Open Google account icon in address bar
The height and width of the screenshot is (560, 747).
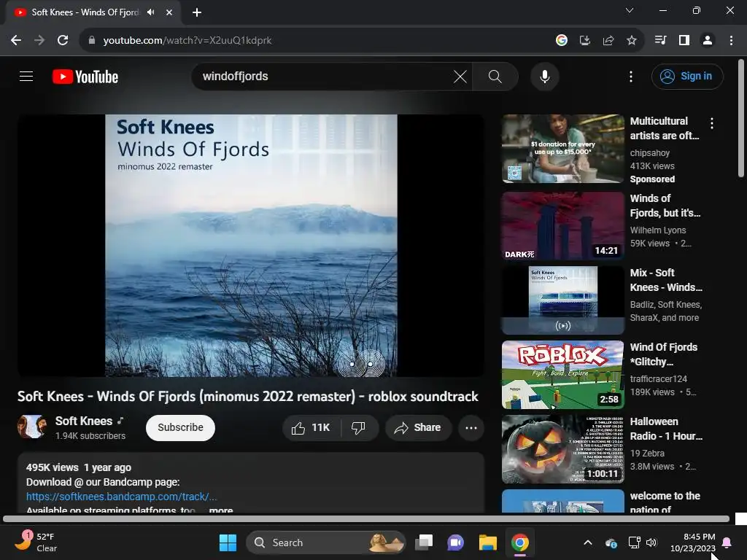click(561, 40)
